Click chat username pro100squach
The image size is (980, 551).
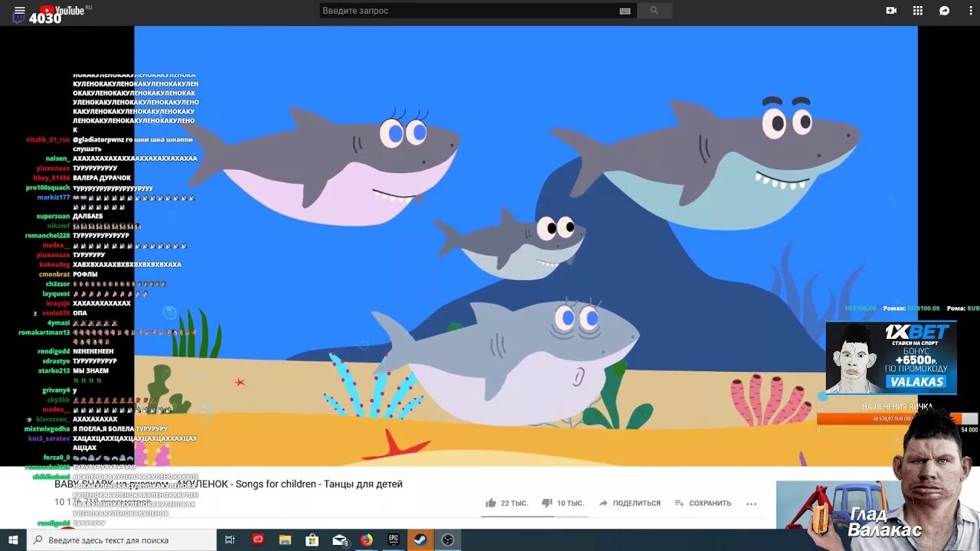[x=47, y=187]
